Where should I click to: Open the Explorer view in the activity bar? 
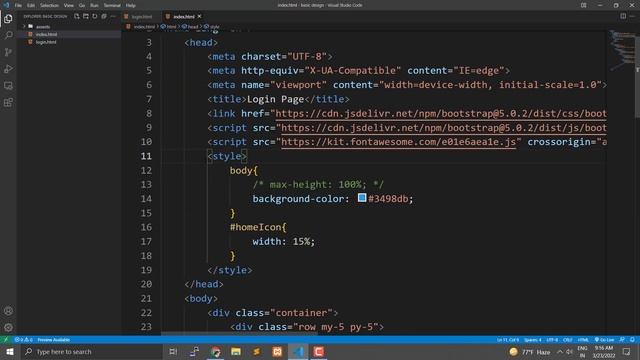point(8,19)
